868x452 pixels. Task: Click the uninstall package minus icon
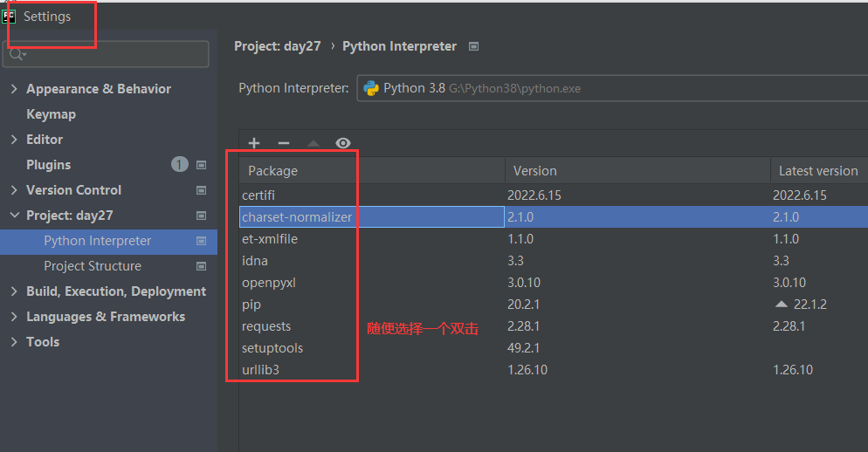click(284, 143)
